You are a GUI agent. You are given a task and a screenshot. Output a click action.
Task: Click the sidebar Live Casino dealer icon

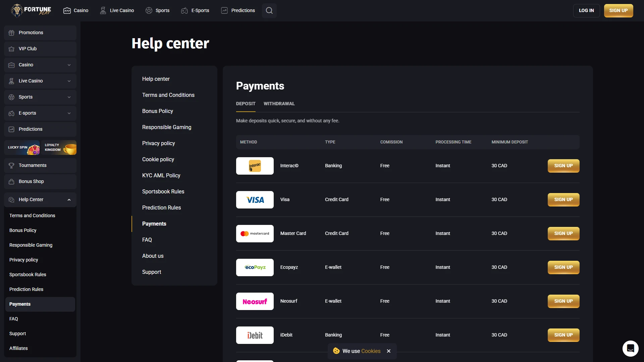pyautogui.click(x=11, y=81)
